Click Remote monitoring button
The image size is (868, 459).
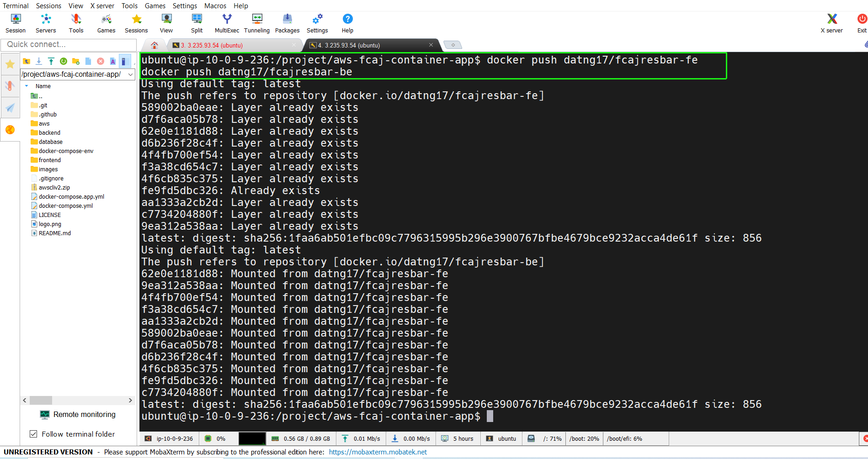78,415
